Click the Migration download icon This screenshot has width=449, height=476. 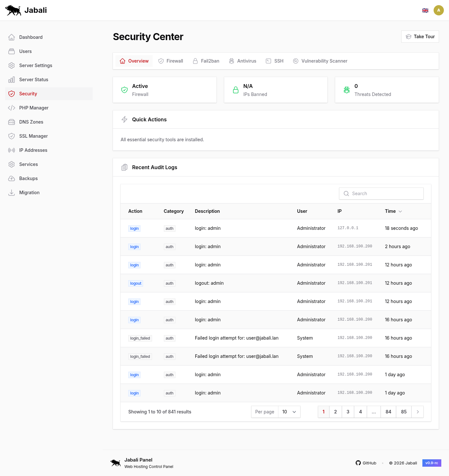(12, 192)
